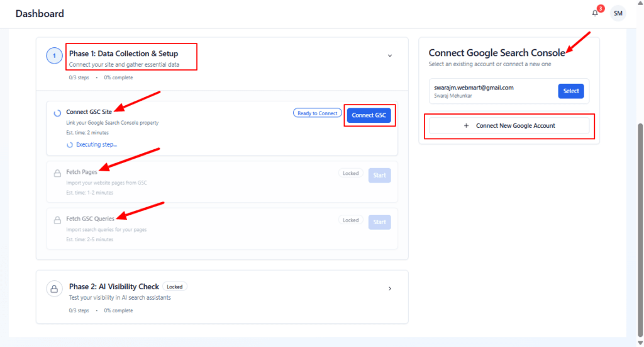Collapse Phase 1 using the chevron
Screen dimensions: 644x347
point(389,56)
